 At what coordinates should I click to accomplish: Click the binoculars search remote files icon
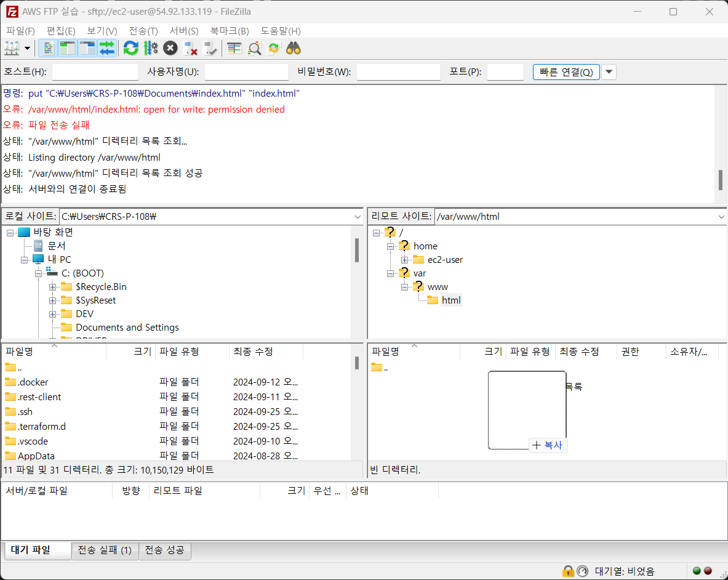coord(294,48)
